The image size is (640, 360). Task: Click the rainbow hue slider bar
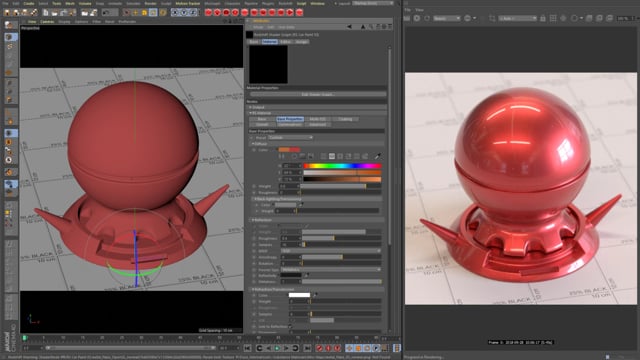click(x=342, y=166)
